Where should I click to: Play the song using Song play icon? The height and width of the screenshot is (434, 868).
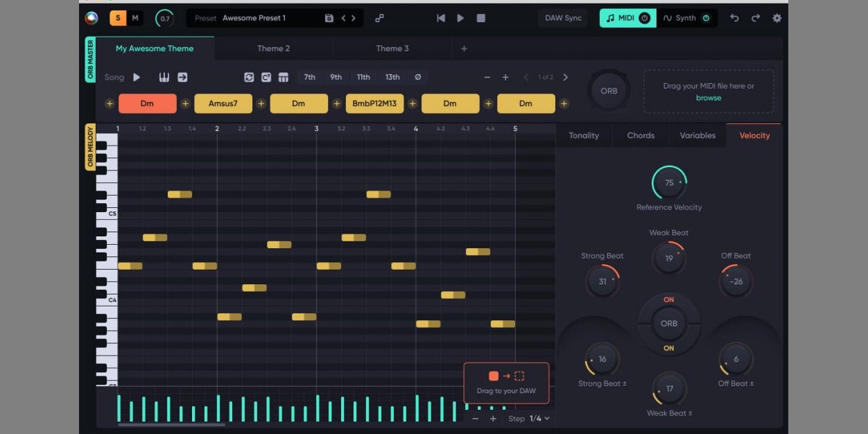[137, 77]
